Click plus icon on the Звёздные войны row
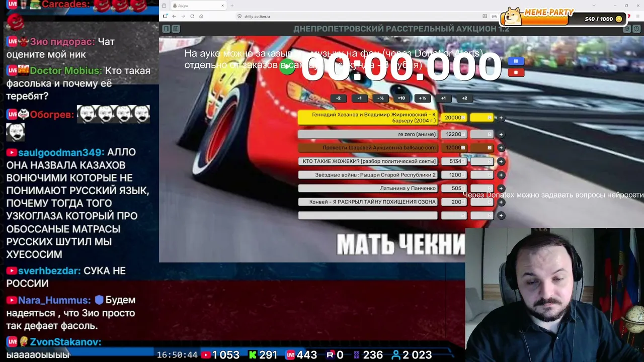 [x=501, y=175]
